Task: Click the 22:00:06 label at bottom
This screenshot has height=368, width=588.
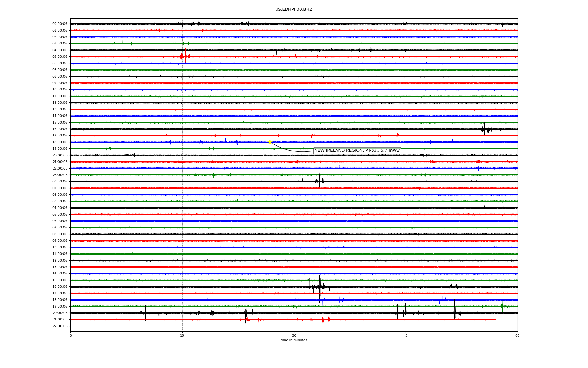Action: [60, 326]
